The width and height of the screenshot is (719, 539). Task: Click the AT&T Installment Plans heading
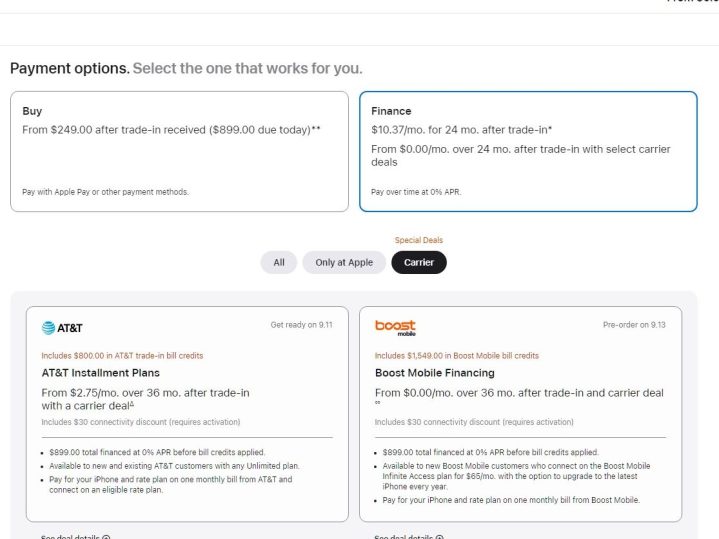(101, 373)
